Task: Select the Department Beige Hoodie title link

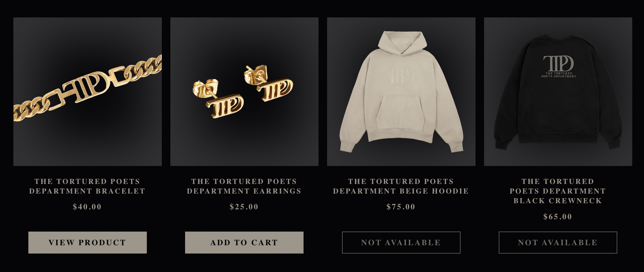Action: coord(401,186)
